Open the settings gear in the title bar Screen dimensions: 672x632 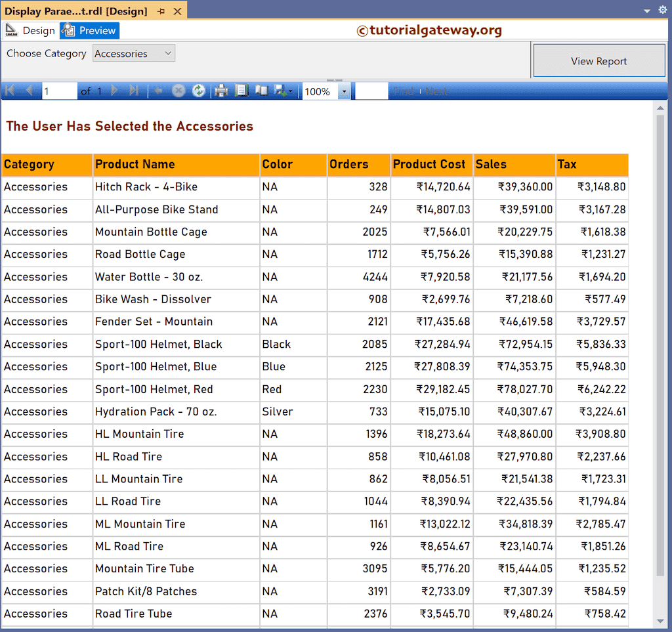[662, 9]
